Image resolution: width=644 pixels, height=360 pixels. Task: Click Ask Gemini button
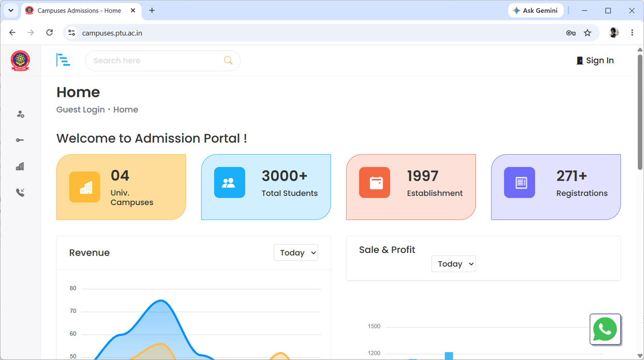coord(536,10)
